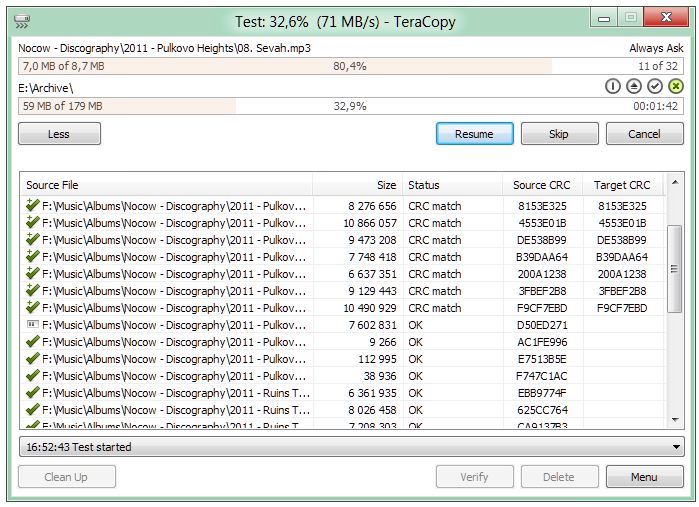Click the greyed-out Delete button
699x507 pixels.
click(559, 477)
